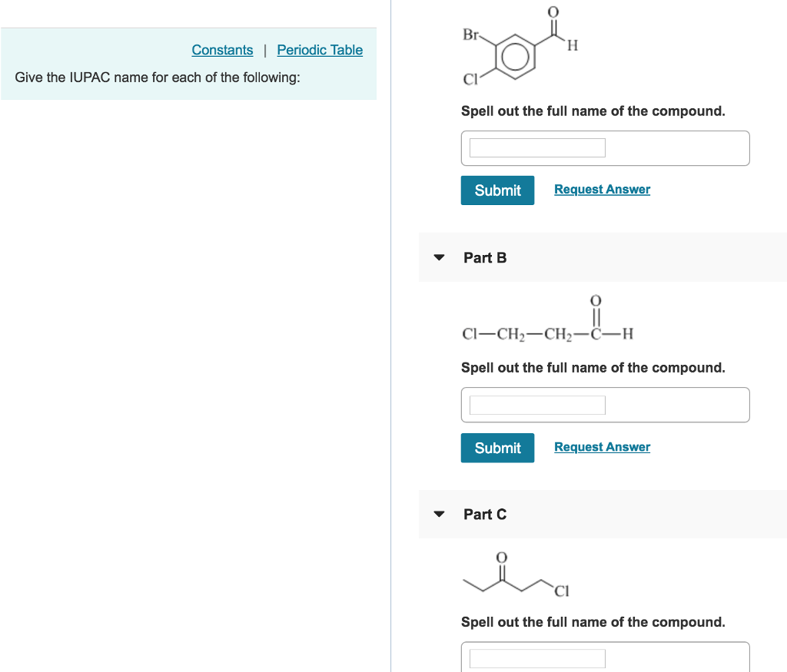Click the Part B section header
This screenshot has height=672, width=787.
pos(485,258)
